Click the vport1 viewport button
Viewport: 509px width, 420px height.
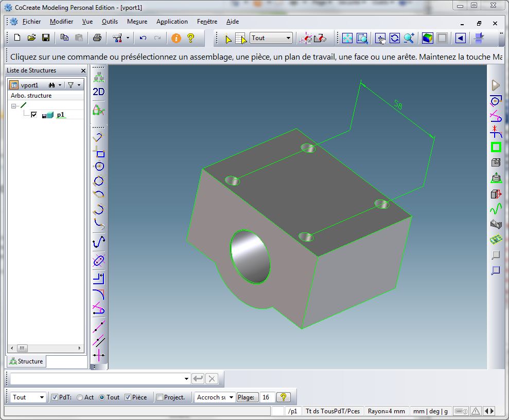coord(24,85)
